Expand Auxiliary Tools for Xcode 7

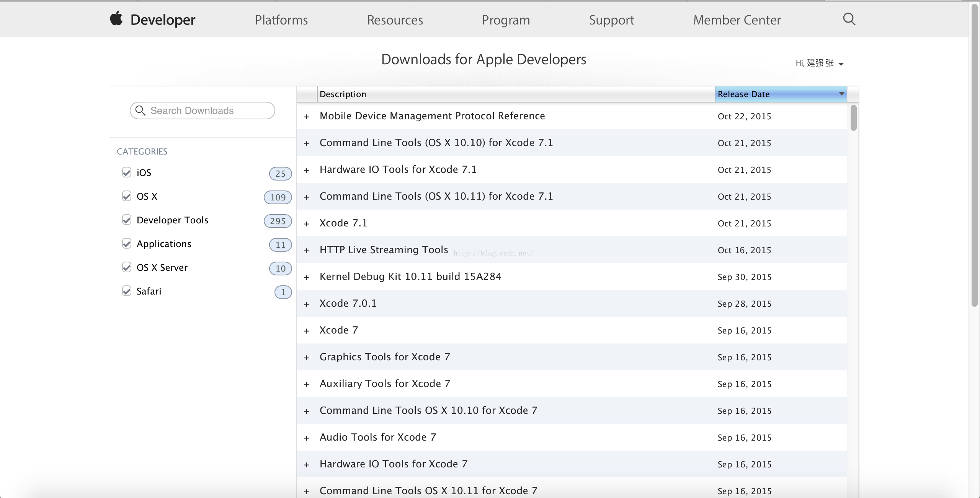pyautogui.click(x=306, y=384)
